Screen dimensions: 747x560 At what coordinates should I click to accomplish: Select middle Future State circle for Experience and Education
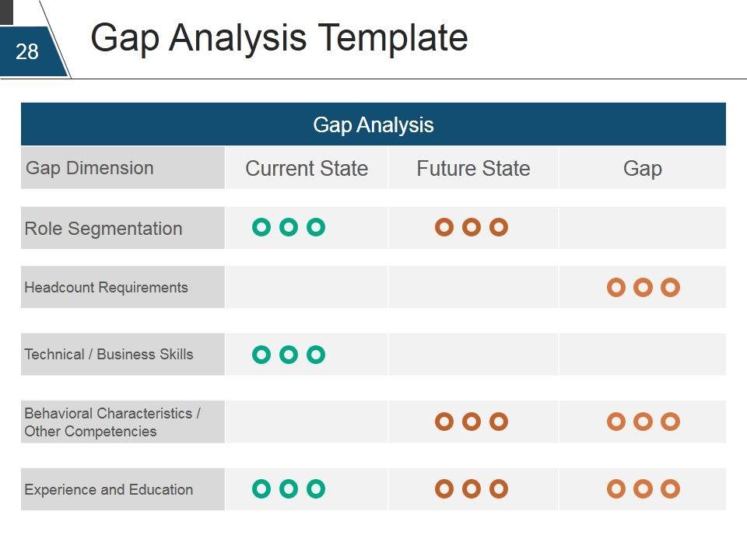pyautogui.click(x=471, y=489)
